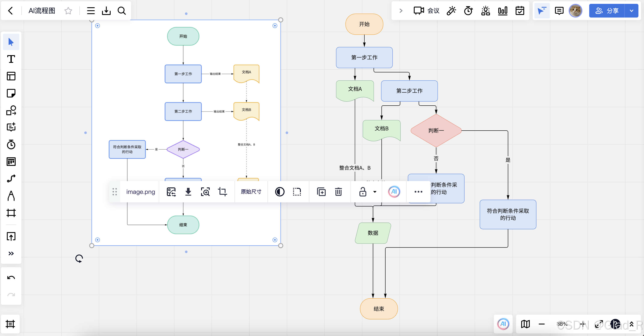Image resolution: width=644 pixels, height=336 pixels.
Task: Select the sticky note tool
Action: click(x=11, y=93)
